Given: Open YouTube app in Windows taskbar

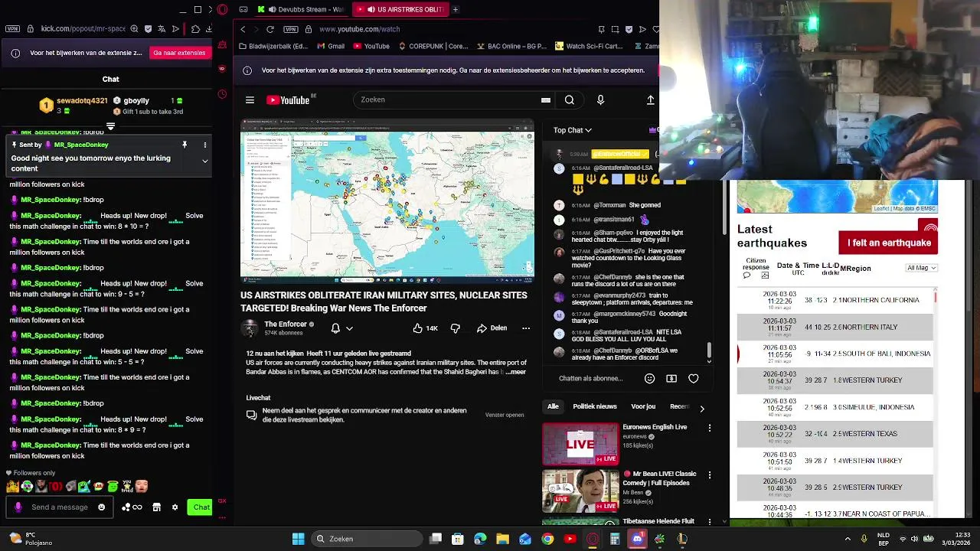Looking at the screenshot, I should [570, 539].
